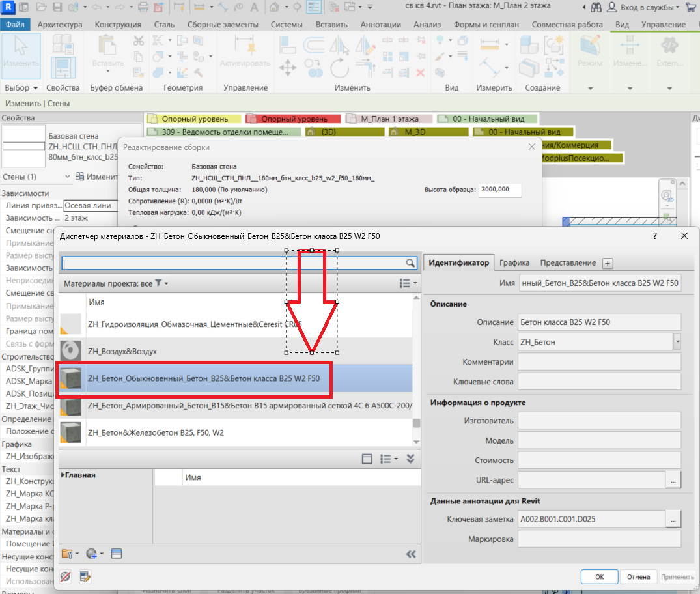Toggle the library panel display square icon
Screen dimensions: 700x594
[367, 459]
